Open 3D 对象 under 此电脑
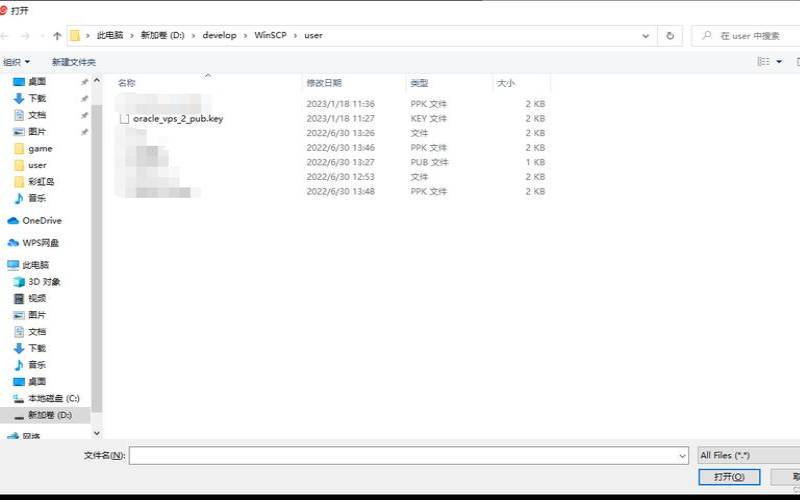 click(x=44, y=282)
